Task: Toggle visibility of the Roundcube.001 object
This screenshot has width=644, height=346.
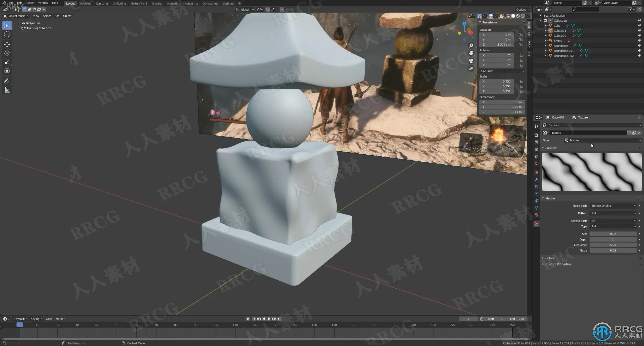Action: [x=639, y=51]
